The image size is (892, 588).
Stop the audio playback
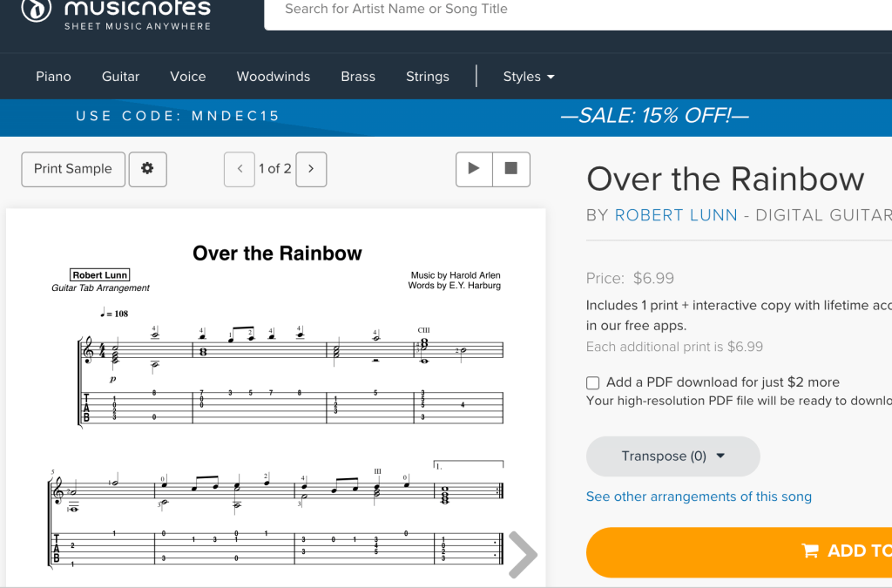pyautogui.click(x=511, y=169)
